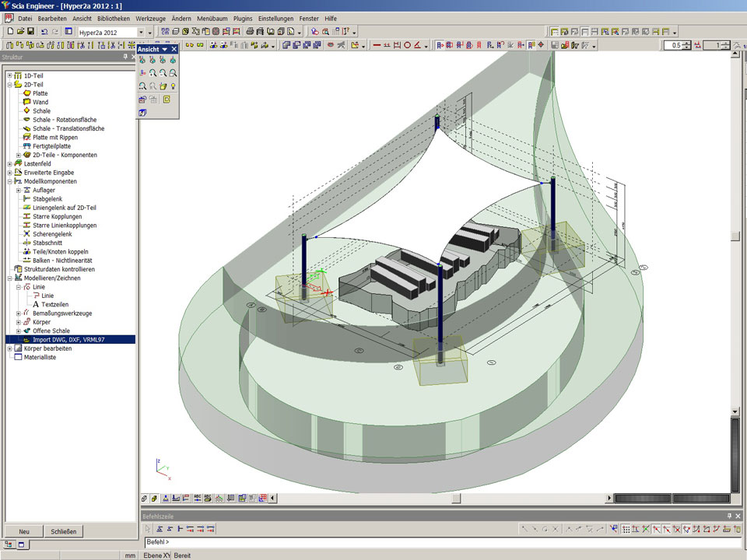The width and height of the screenshot is (747, 560).
Task: Expand the 1D-Teil tree node
Action: point(9,75)
